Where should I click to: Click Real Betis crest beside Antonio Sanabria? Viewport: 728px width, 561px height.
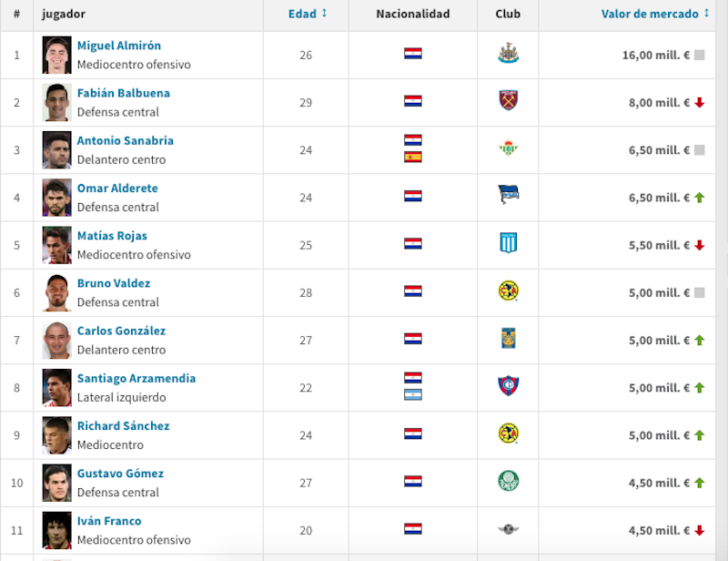[x=508, y=148]
